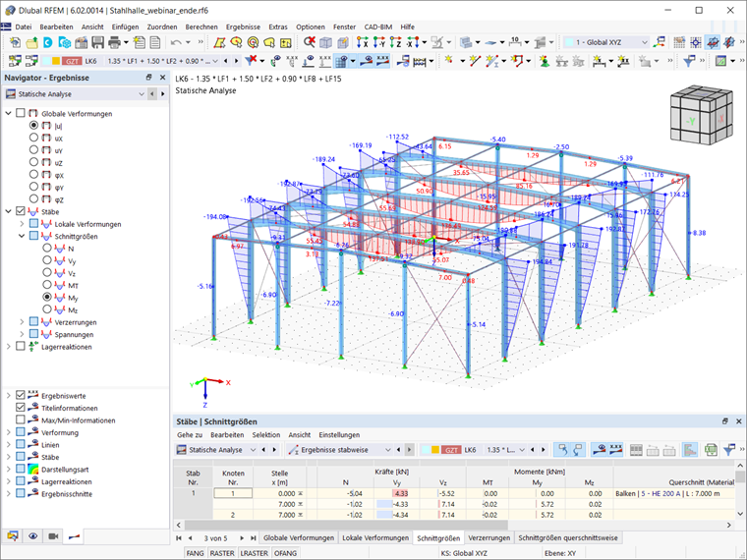Screen dimensions: 747x560
Task: Click the Darstellungsart color gradient icon
Action: tap(33, 469)
